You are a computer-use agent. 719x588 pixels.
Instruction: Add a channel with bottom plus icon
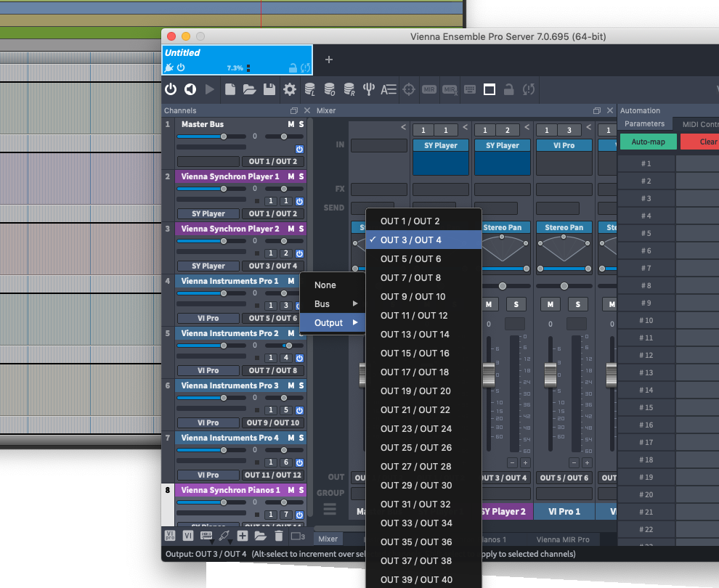[243, 535]
